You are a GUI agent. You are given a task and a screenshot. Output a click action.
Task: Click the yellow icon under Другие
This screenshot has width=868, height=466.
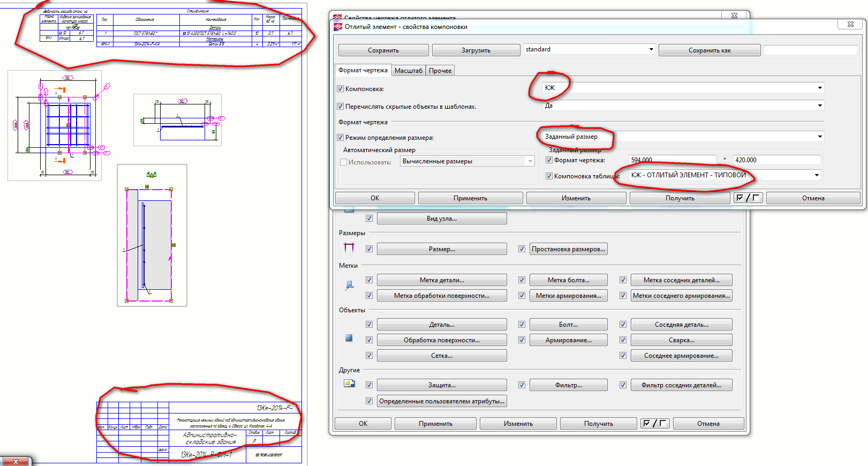(x=349, y=384)
